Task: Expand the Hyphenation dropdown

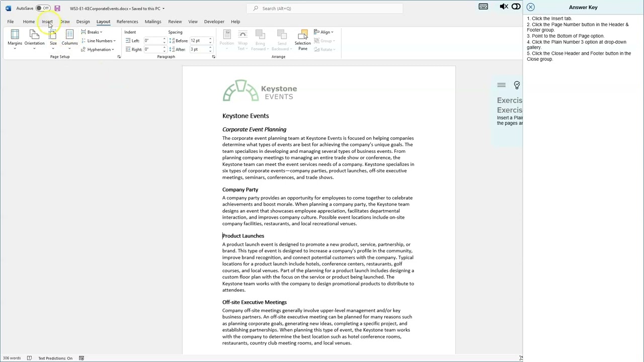Action: [x=98, y=49]
